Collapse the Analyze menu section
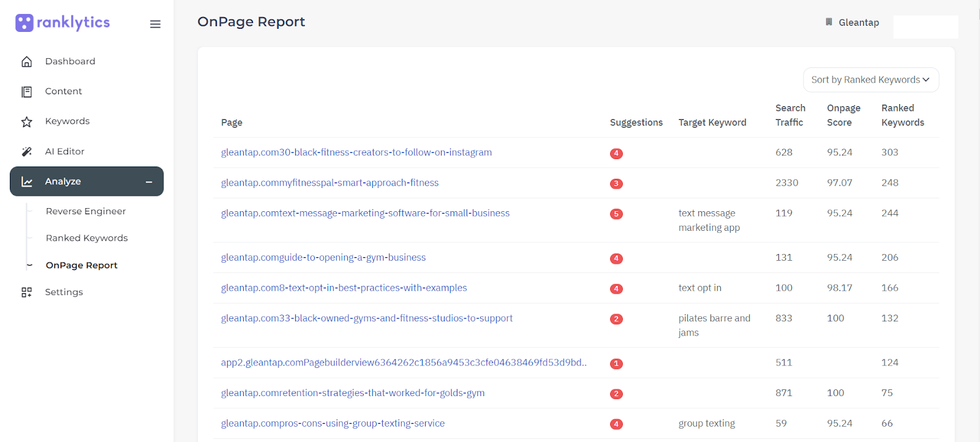The image size is (980, 442). [x=149, y=182]
